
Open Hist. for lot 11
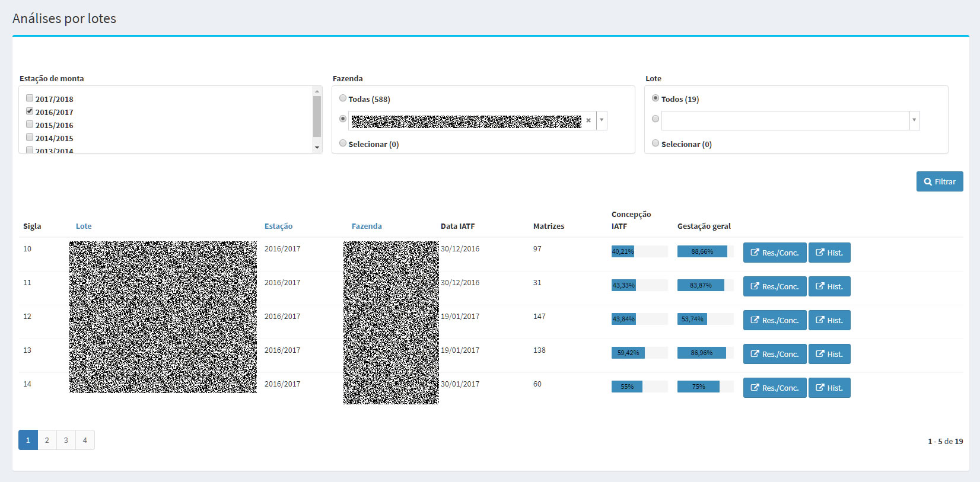(829, 286)
